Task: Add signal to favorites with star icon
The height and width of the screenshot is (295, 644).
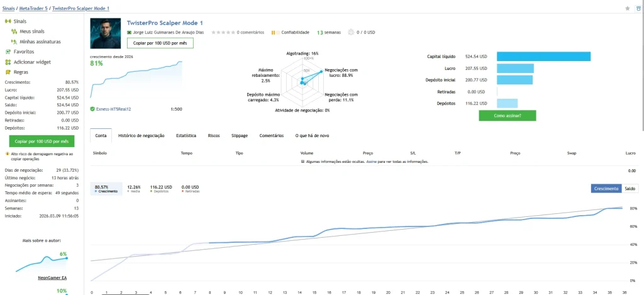Action: 628,8
